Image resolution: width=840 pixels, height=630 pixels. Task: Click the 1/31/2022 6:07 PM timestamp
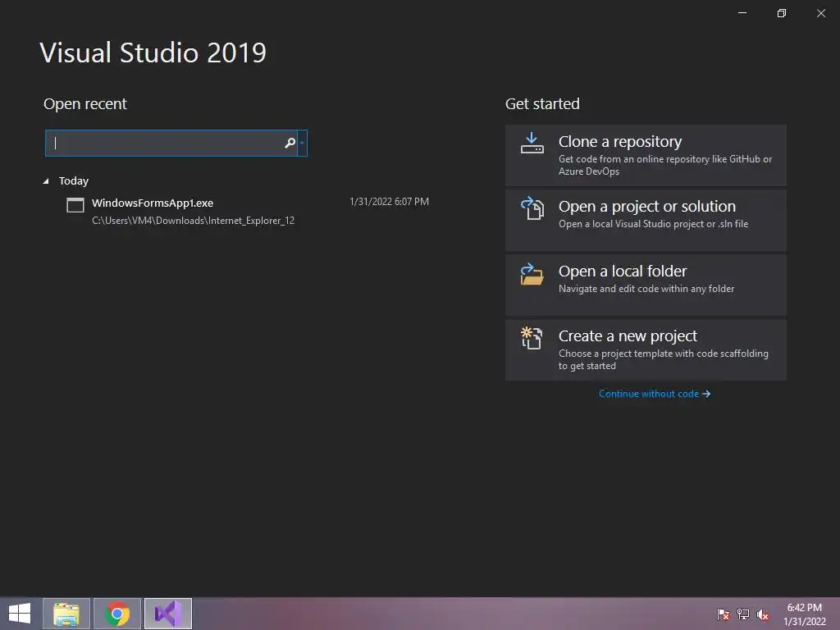click(389, 202)
